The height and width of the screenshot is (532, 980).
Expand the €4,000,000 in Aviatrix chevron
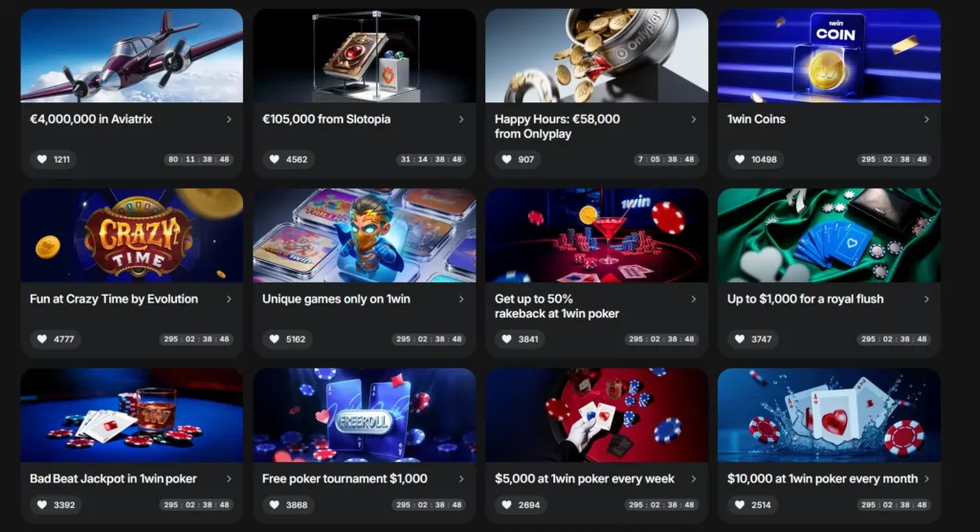pyautogui.click(x=229, y=120)
